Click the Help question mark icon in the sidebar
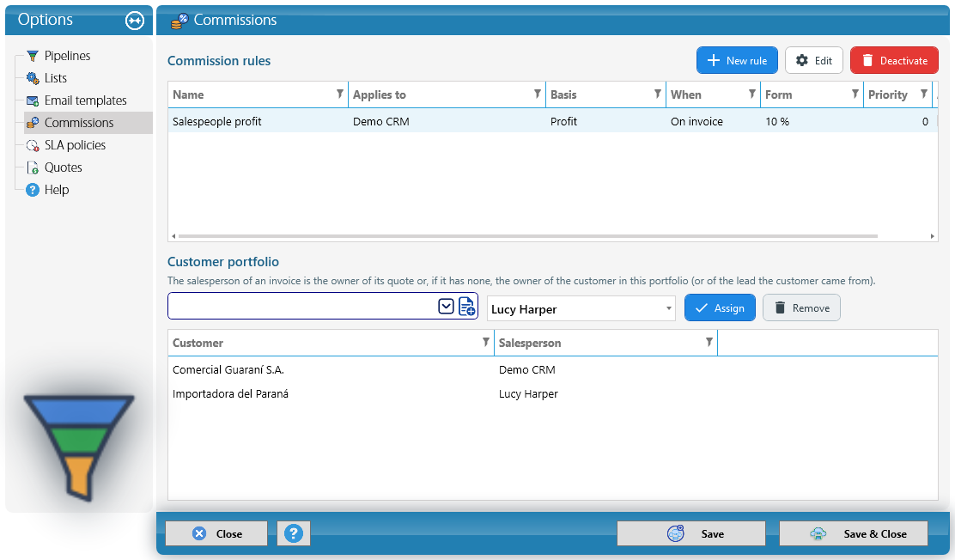955x560 pixels. pos(33,190)
